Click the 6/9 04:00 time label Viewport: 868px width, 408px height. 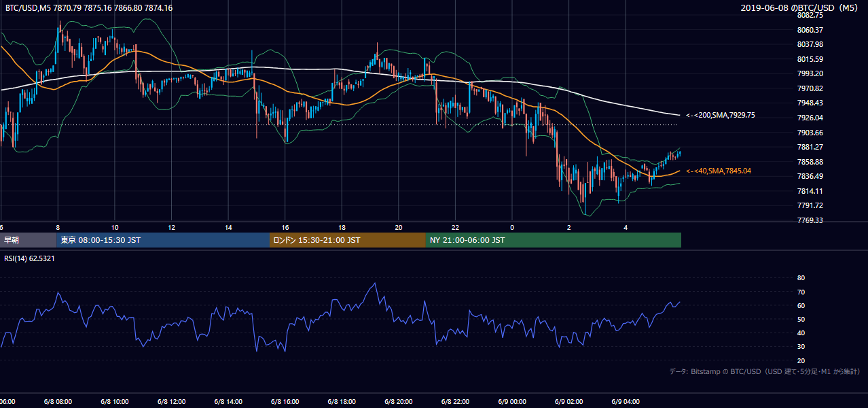tap(626, 402)
